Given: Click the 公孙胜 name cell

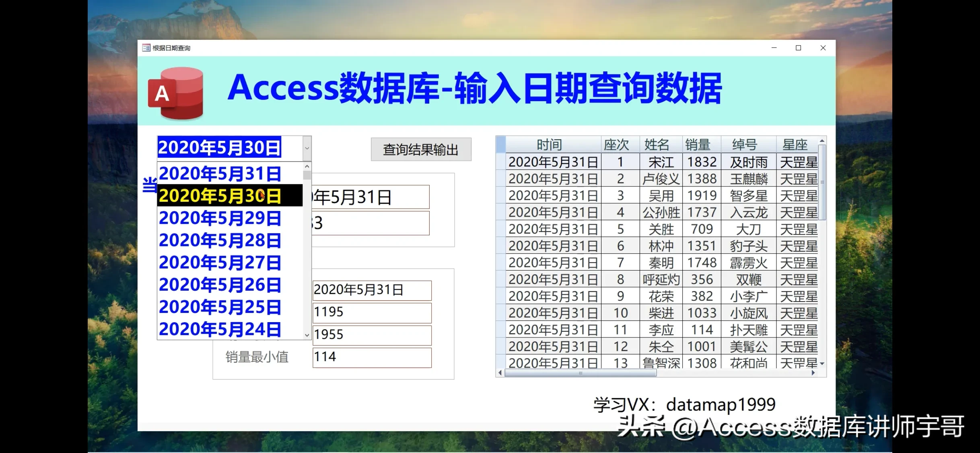Looking at the screenshot, I should (x=661, y=212).
